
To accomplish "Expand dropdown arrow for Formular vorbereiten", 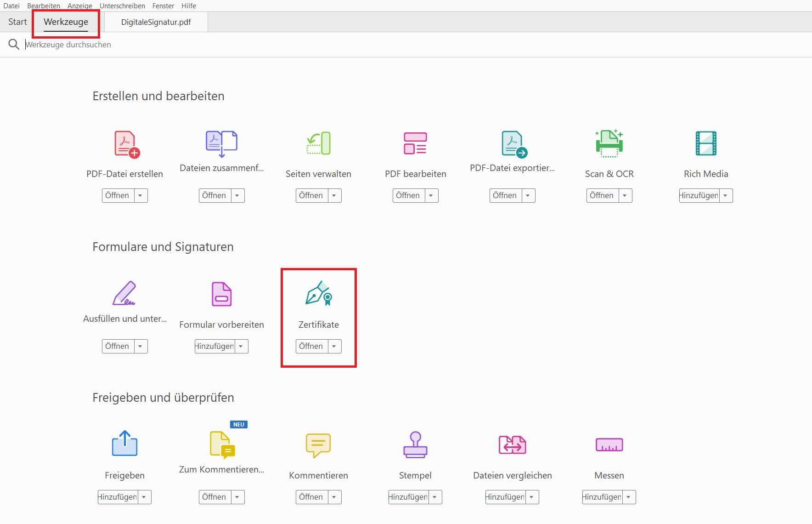I will pyautogui.click(x=241, y=346).
